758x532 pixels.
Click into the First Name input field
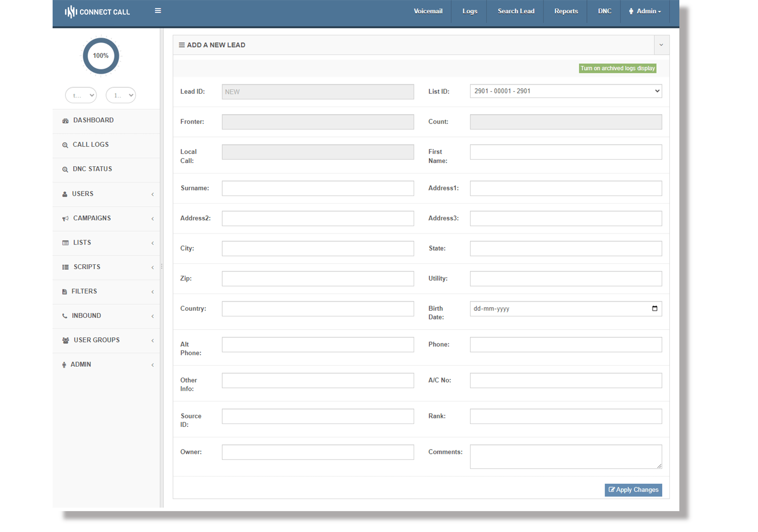[566, 152]
